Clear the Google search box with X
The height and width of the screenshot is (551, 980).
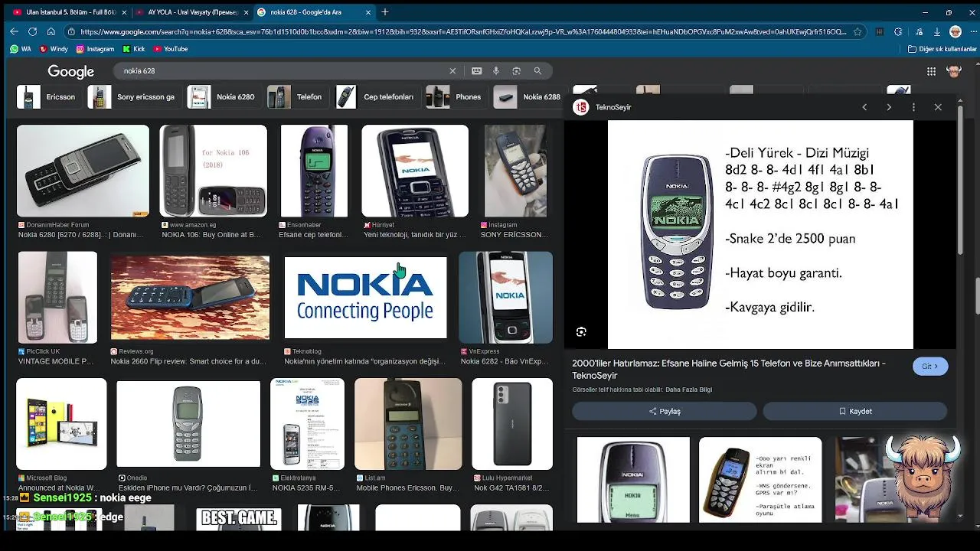pyautogui.click(x=452, y=70)
